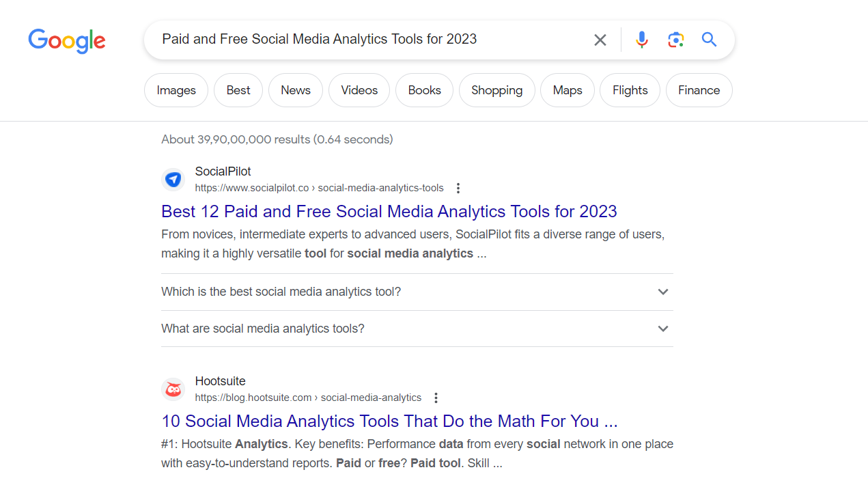Open "10 Social Media Analytics Tools" Hootsuite link
868x485 pixels.
click(x=389, y=421)
